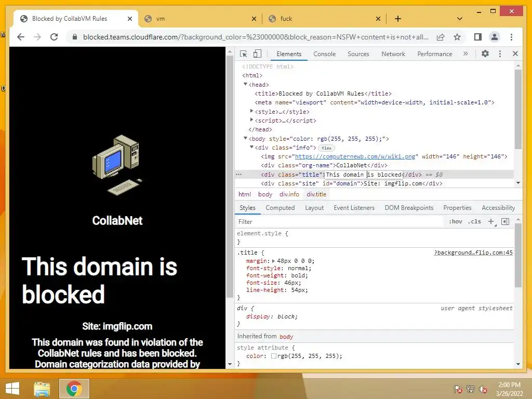Open the Chrome profile avatar menu
Screen dimensions: 532x399
pos(495,37)
